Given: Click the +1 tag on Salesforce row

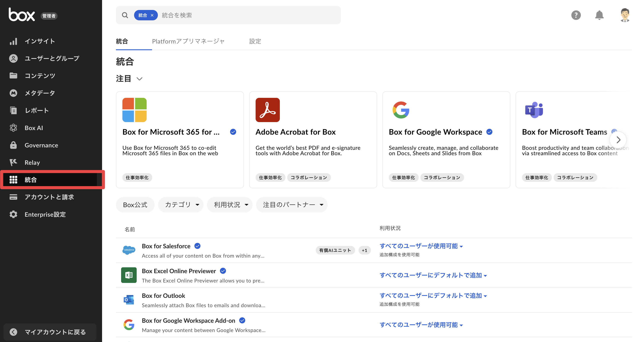Looking at the screenshot, I should (365, 250).
